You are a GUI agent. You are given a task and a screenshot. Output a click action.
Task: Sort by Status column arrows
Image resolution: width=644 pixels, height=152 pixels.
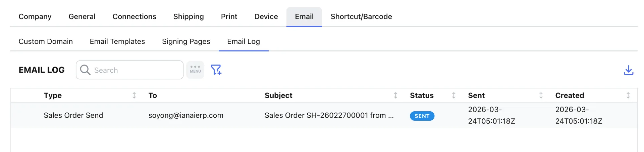pos(453,96)
